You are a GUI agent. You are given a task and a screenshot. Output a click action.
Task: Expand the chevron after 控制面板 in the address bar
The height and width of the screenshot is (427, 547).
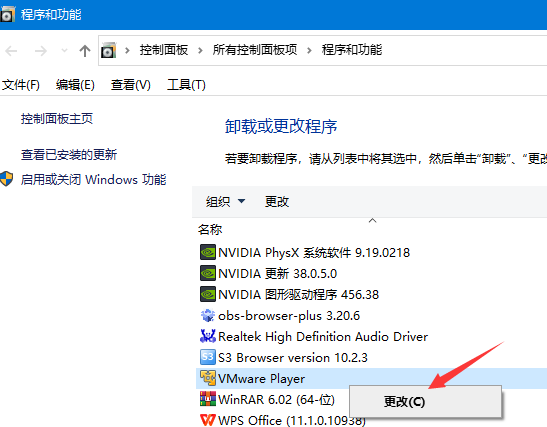(x=200, y=51)
